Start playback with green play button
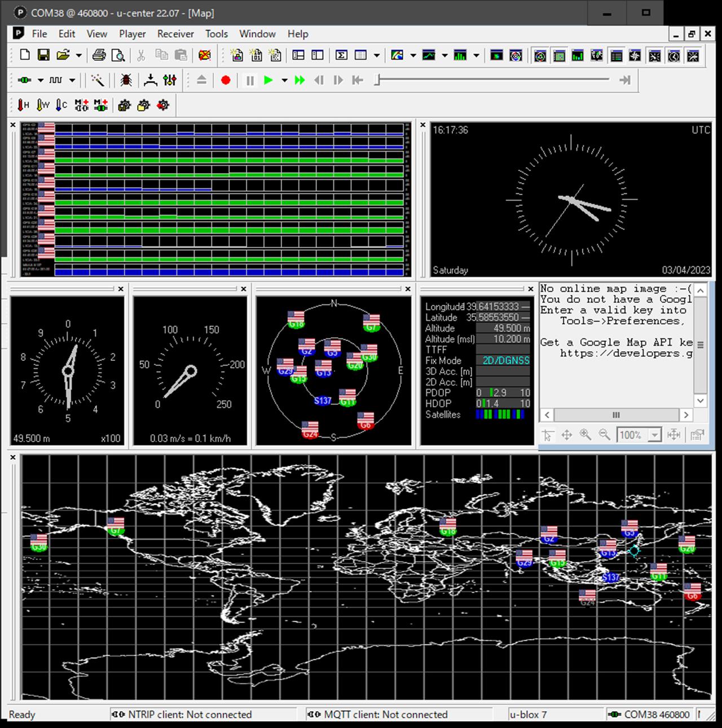This screenshot has width=722, height=728. (x=268, y=80)
